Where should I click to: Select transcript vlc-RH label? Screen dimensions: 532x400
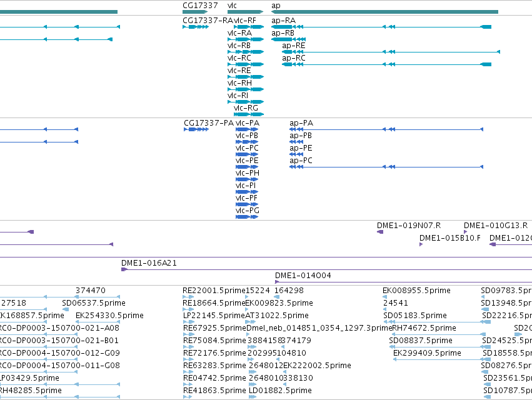pos(239,83)
